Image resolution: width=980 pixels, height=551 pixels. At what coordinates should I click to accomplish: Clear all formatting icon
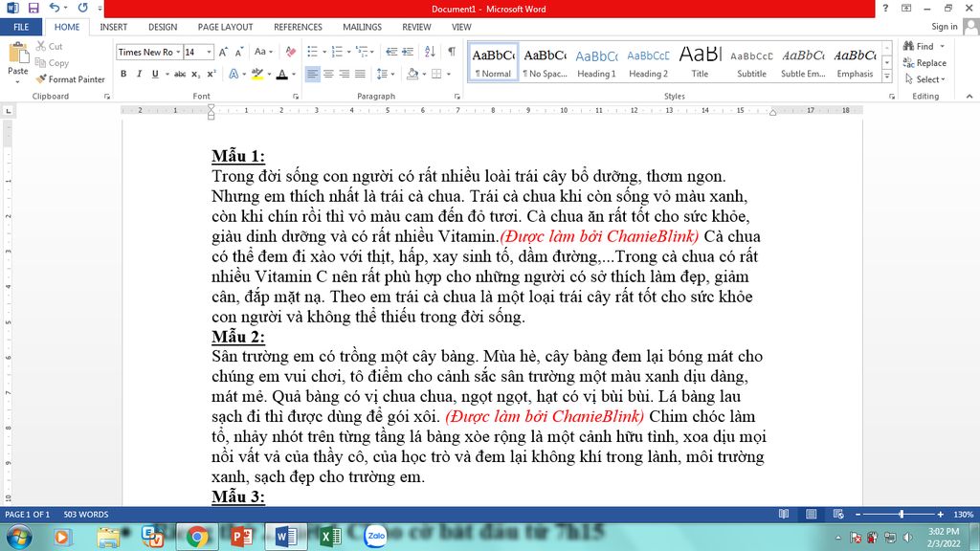[x=291, y=52]
